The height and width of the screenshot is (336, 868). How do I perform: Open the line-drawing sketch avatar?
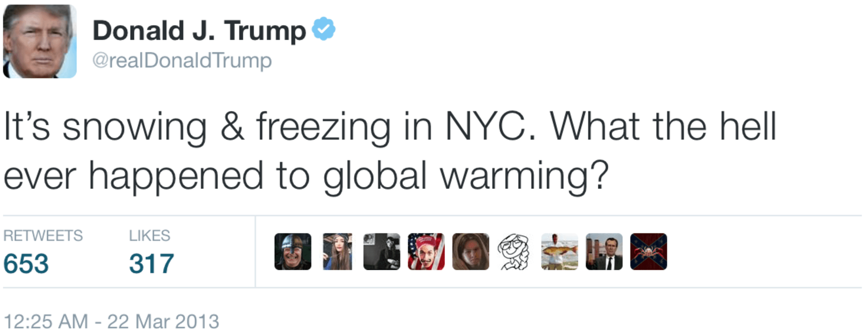coord(515,252)
